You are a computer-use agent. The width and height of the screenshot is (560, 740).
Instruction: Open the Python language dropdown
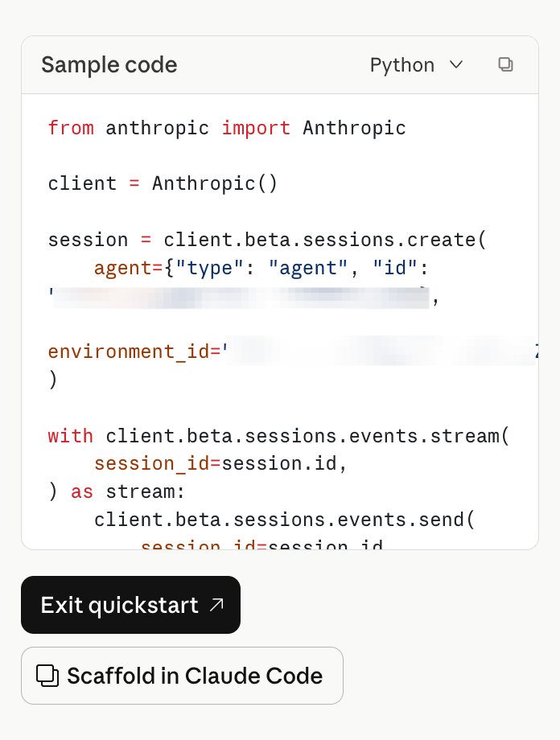pyautogui.click(x=417, y=64)
